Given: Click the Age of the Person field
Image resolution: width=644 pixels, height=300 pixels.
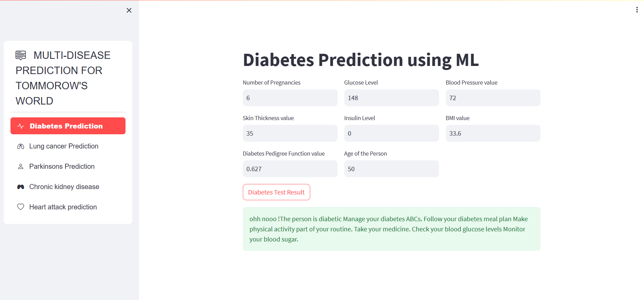Looking at the screenshot, I should [x=391, y=169].
